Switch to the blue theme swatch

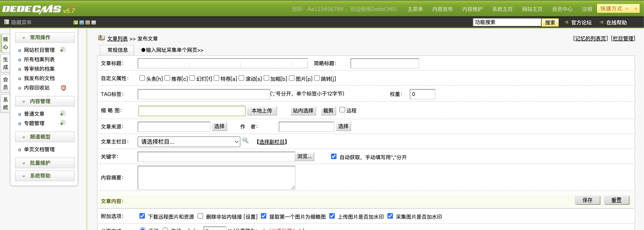coord(81,22)
